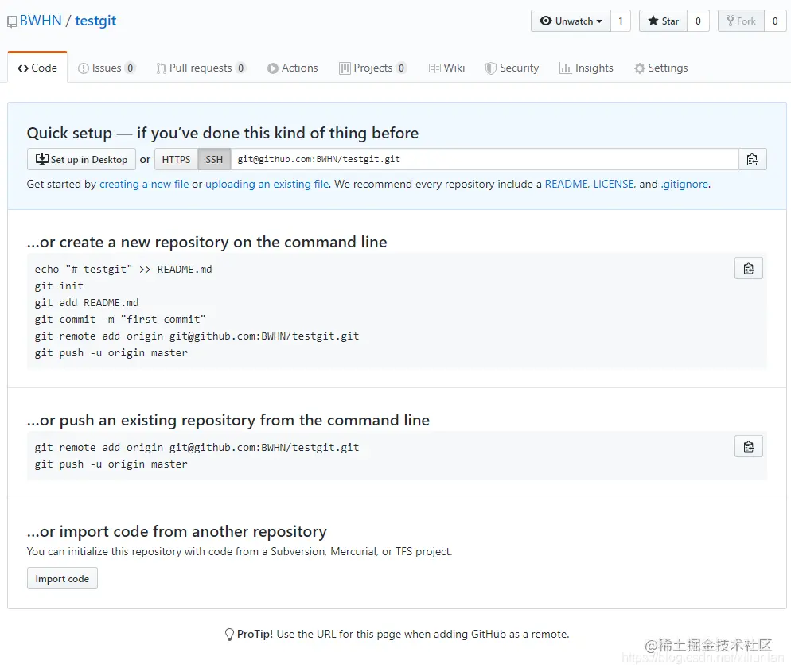Open the 'uploading an existing file' link
791x672 pixels.
267,184
